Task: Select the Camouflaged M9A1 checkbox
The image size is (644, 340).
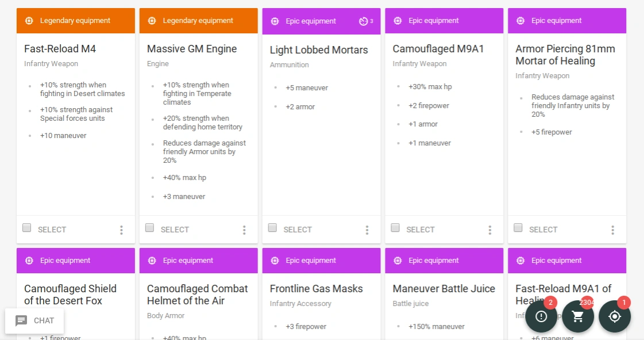Action: [x=395, y=228]
